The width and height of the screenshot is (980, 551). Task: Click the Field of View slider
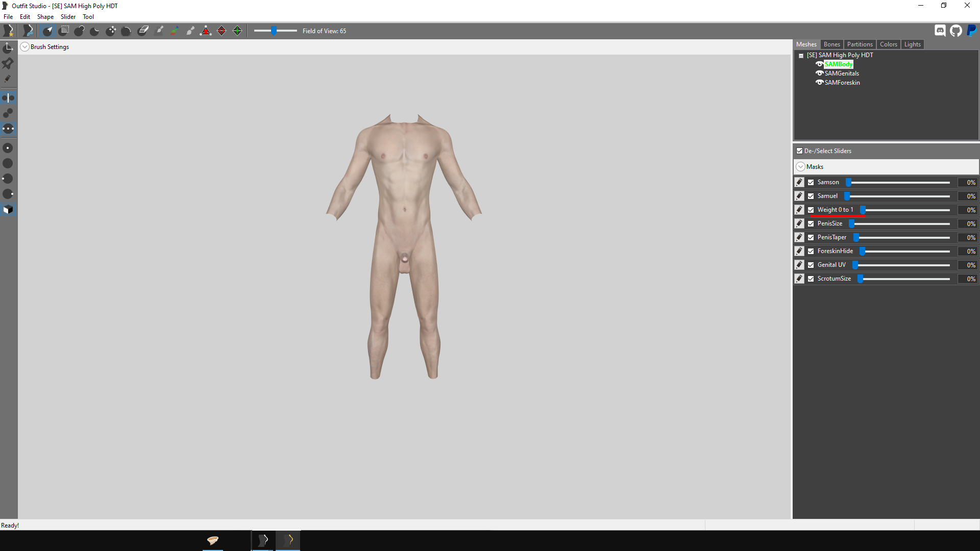point(276,31)
